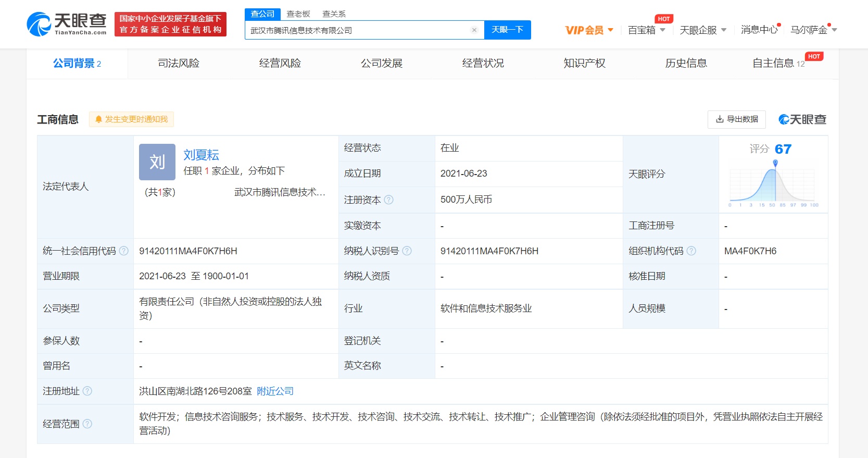Click help icon next to 纳税人识别号
This screenshot has width=868, height=458.
407,251
